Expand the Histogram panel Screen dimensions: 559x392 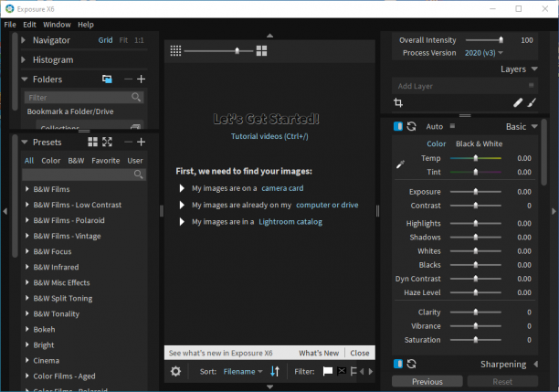pos(24,59)
